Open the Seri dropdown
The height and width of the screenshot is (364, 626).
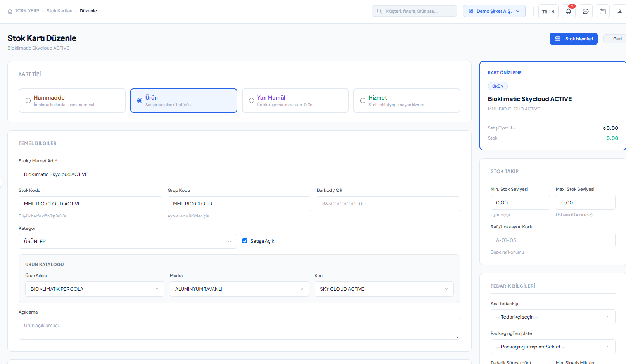tap(384, 289)
